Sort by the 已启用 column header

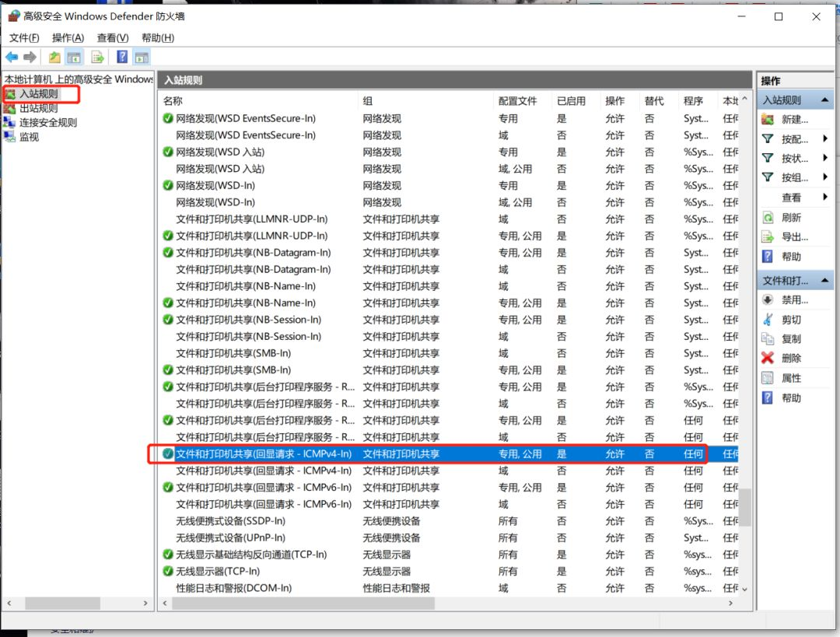click(576, 100)
